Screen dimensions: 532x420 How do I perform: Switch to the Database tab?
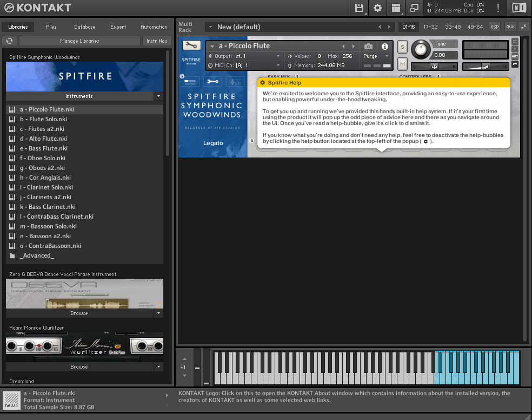coord(85,27)
